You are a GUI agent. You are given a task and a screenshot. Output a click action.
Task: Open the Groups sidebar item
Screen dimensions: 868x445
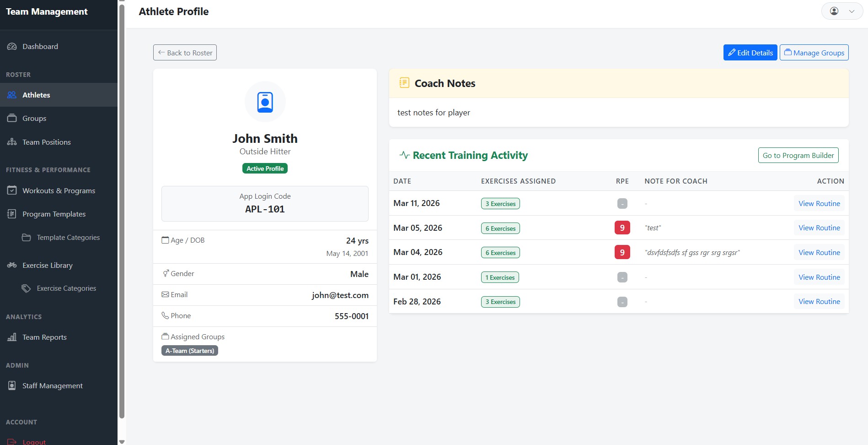(x=59, y=118)
